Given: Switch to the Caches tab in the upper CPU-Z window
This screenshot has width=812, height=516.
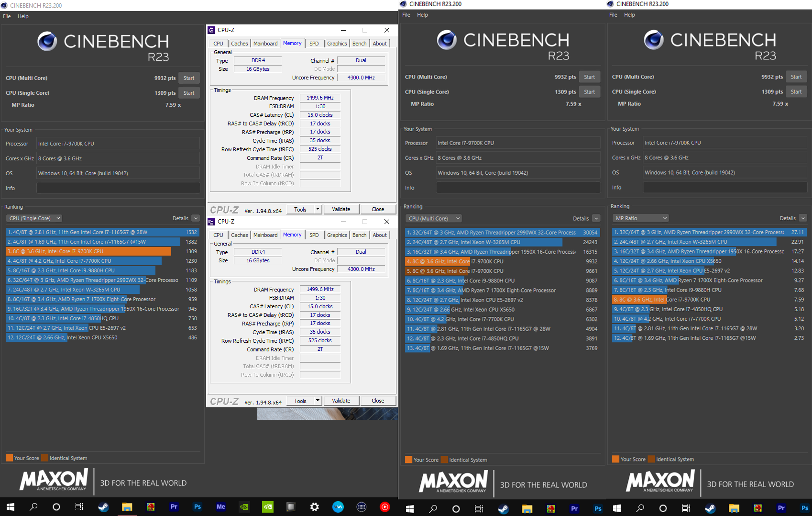Looking at the screenshot, I should pos(239,44).
